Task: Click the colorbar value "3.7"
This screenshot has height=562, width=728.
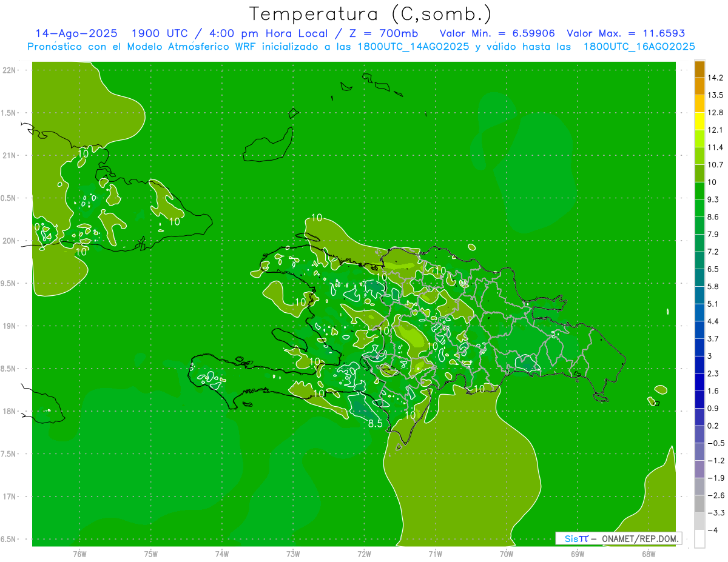Action: pos(713,338)
